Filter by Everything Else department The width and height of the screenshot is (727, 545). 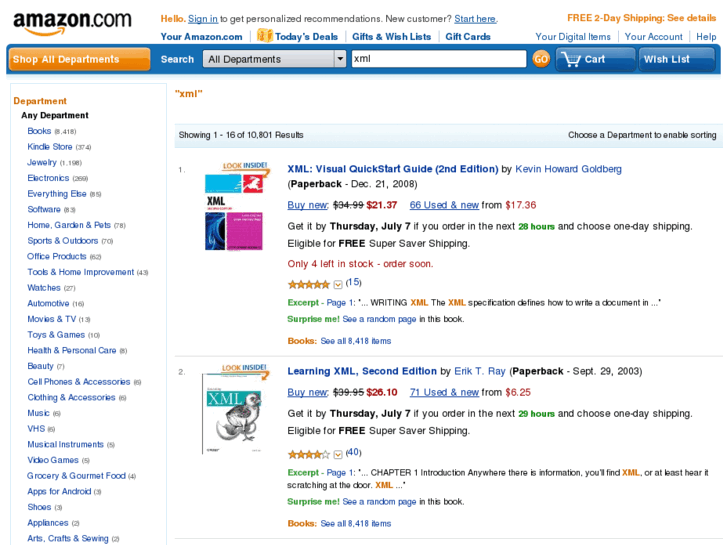tap(57, 194)
